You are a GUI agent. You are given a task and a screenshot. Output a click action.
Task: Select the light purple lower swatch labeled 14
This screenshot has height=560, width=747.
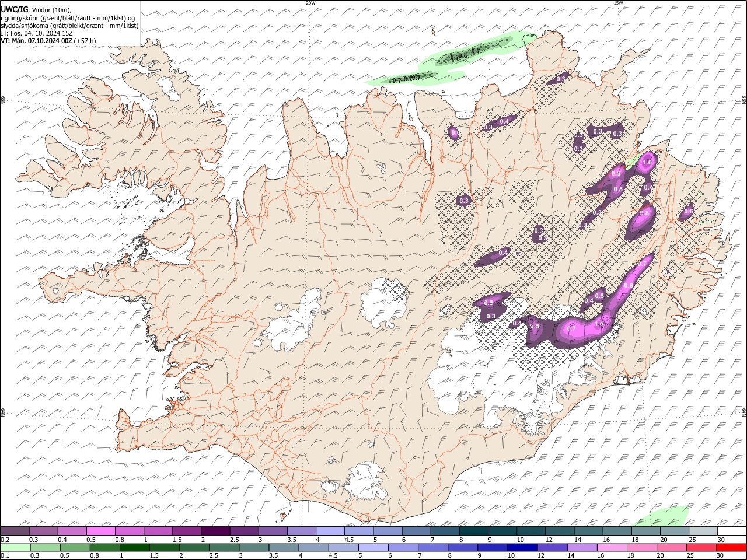click(582, 547)
